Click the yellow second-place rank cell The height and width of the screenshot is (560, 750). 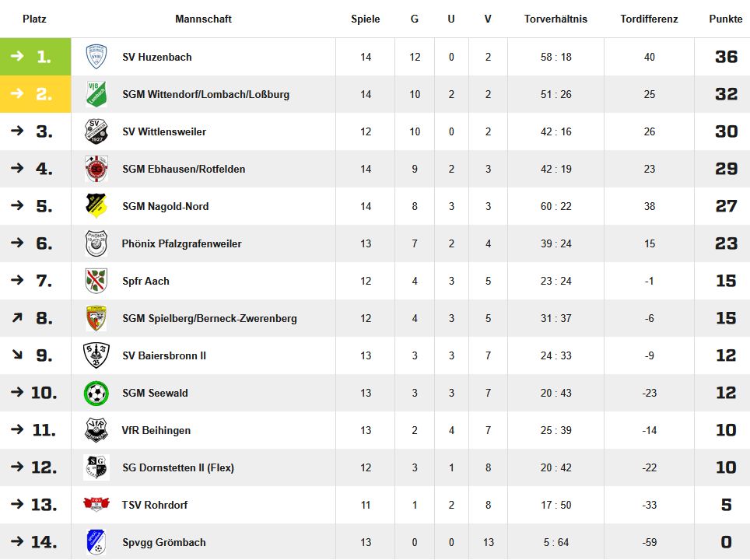pos(36,94)
